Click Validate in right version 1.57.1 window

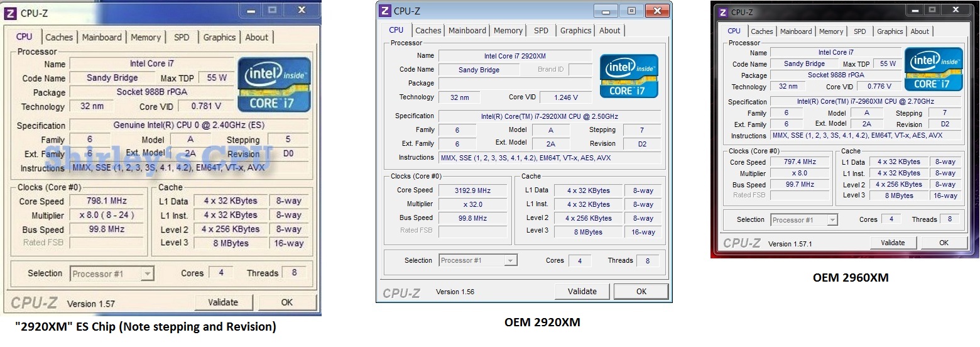[x=893, y=243]
